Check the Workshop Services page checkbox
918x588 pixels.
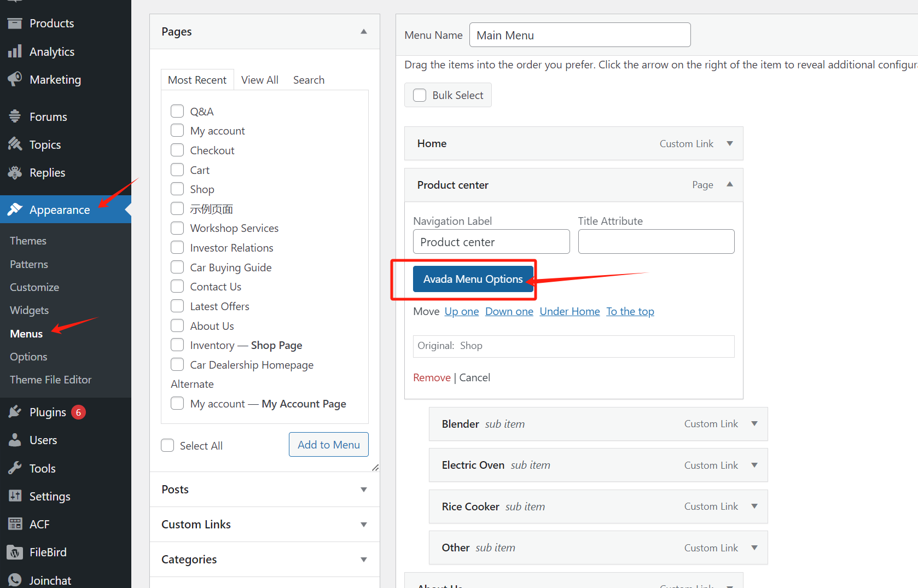pos(177,228)
